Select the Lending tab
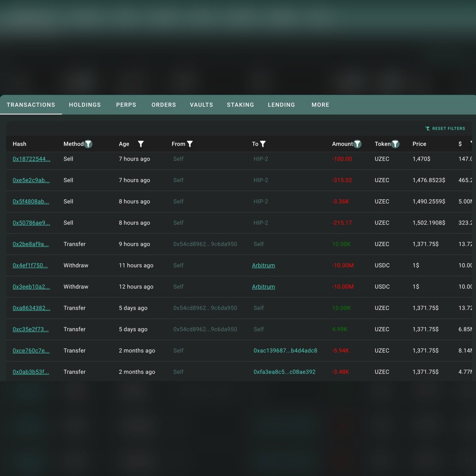 tap(282, 105)
